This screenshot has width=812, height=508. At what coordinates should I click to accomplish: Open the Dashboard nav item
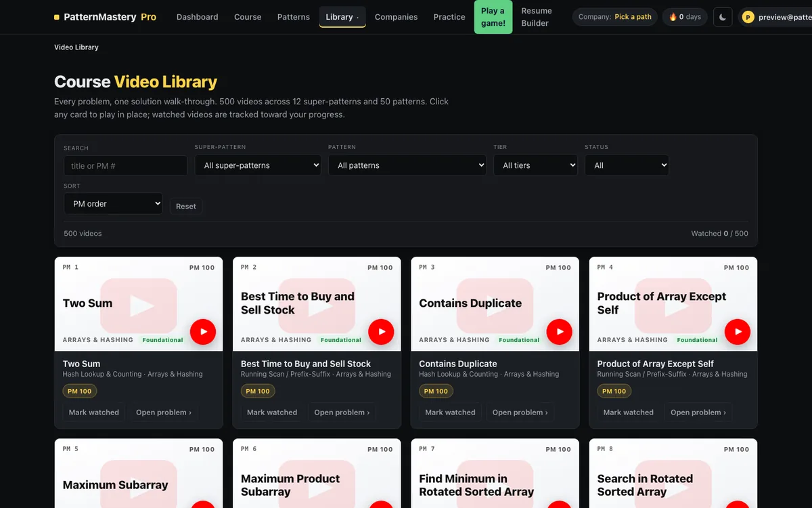click(198, 17)
